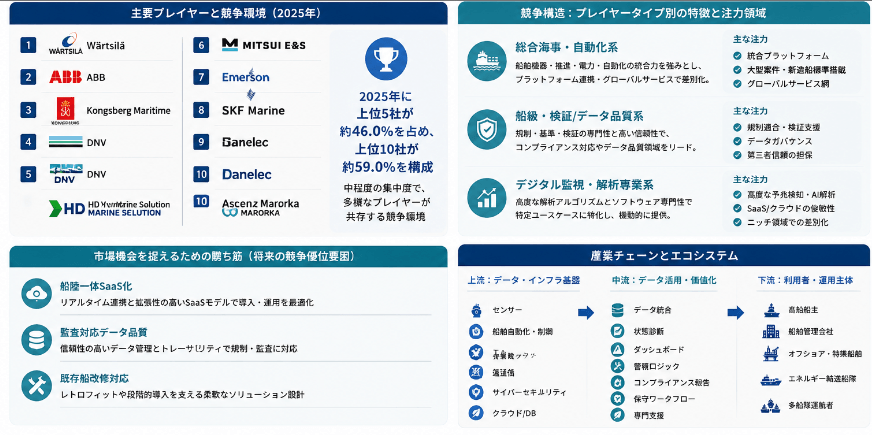Select the SKF Marine company name
Image resolution: width=872 pixels, height=435 pixels.
coord(253,111)
